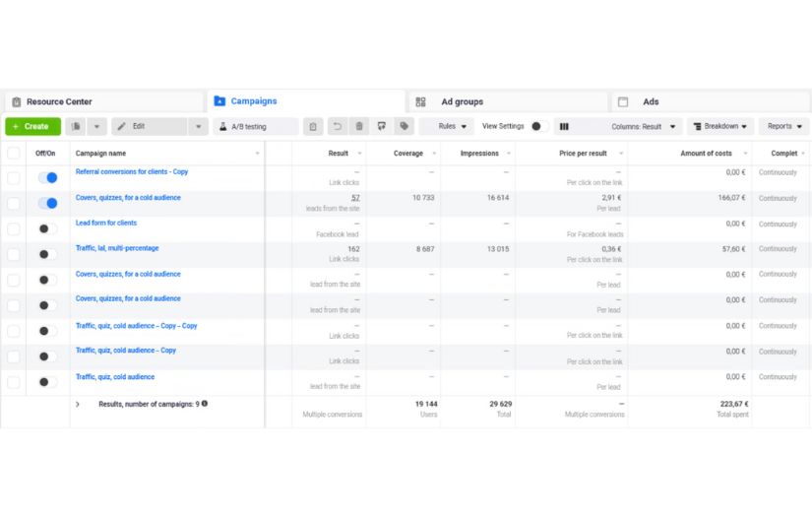
Task: Click the 162 link clicks value
Action: (353, 249)
